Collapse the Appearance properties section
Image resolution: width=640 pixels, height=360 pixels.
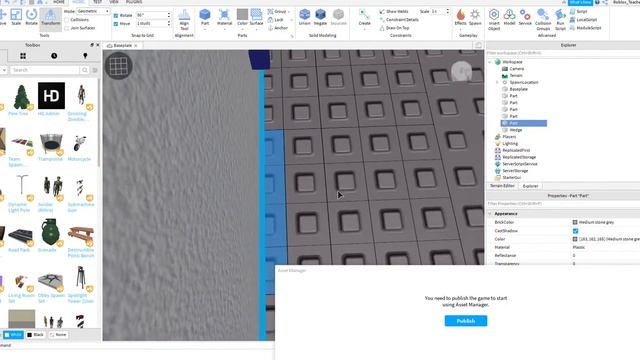pos(490,214)
